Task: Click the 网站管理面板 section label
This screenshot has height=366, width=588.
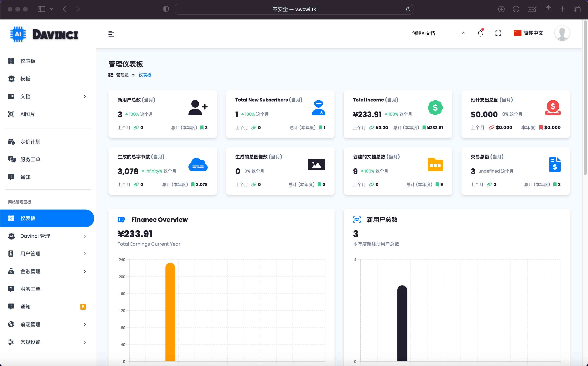Action: point(20,202)
